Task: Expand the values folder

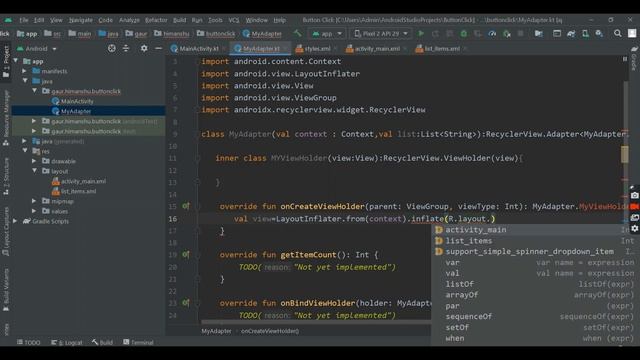Action: [x=34, y=211]
